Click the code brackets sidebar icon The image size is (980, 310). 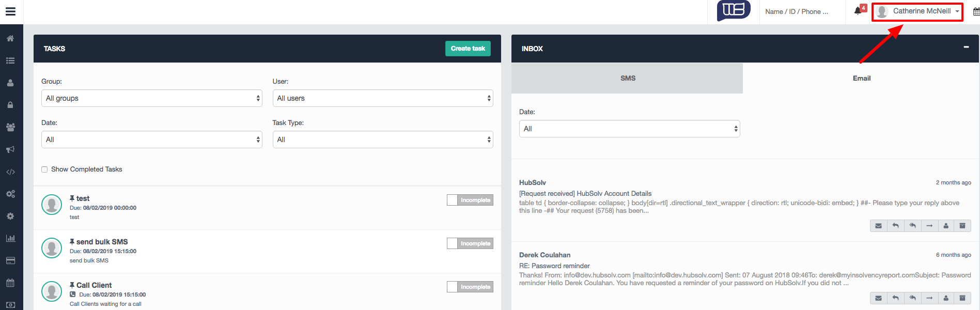coord(10,172)
